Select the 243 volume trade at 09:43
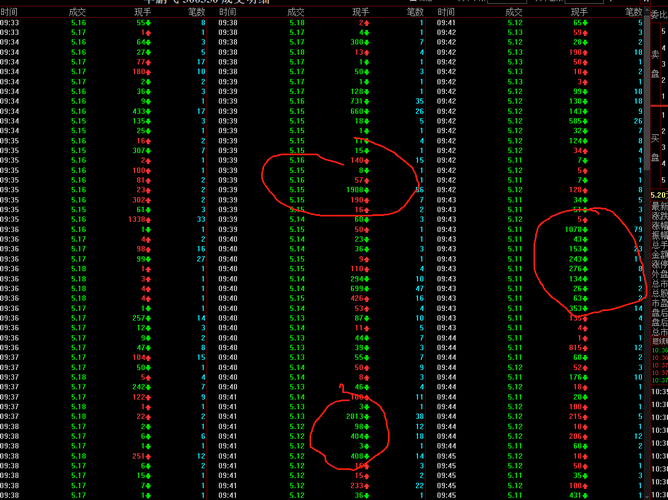 [x=579, y=259]
